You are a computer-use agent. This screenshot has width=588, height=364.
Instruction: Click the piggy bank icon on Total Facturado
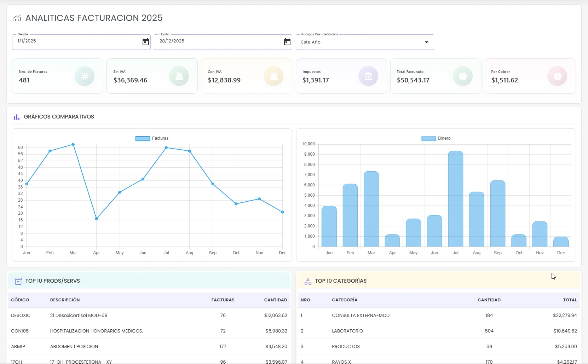click(463, 76)
